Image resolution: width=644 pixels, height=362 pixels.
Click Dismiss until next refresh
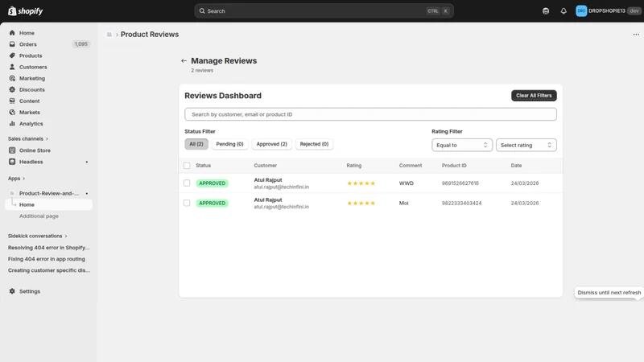[x=609, y=293]
